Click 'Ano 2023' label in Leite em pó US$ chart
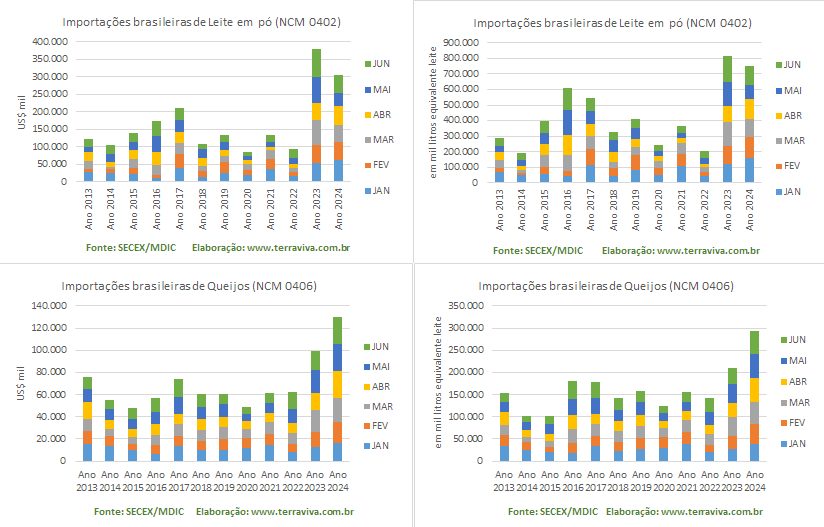824x527 pixels. point(316,209)
